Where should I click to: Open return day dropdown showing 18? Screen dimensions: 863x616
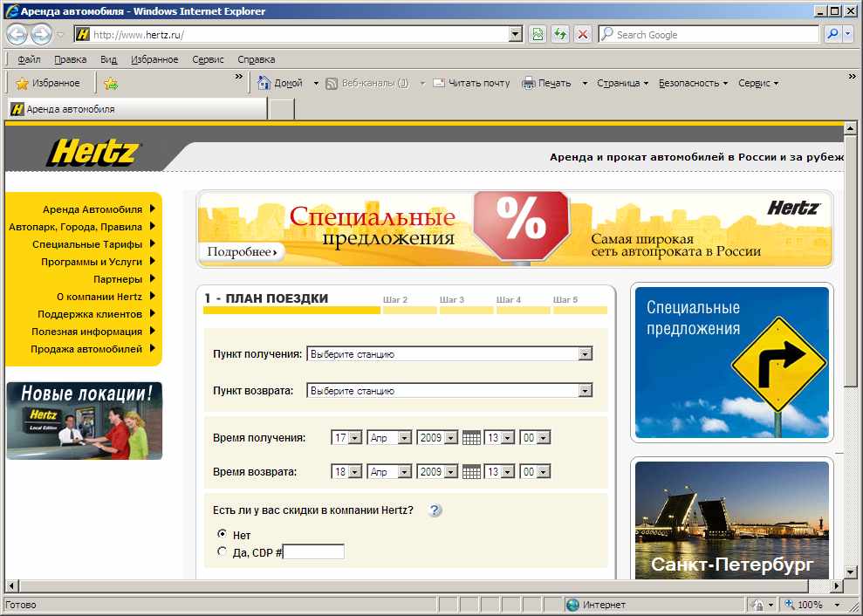click(346, 472)
